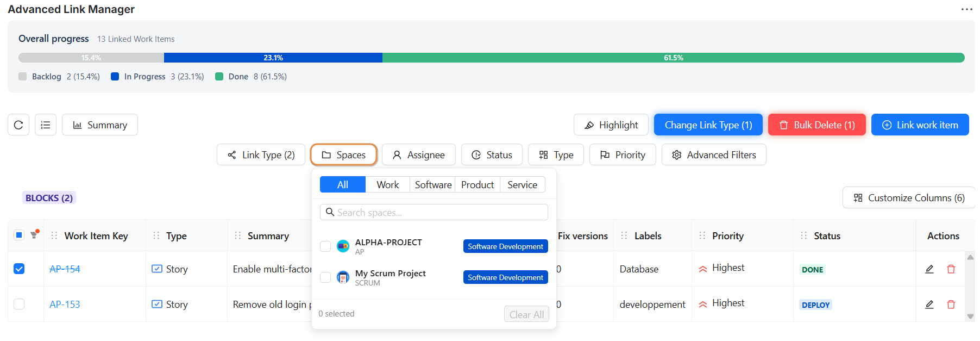This screenshot has height=341, width=980.
Task: Click Story type icon in AP-153 row
Action: click(x=157, y=304)
